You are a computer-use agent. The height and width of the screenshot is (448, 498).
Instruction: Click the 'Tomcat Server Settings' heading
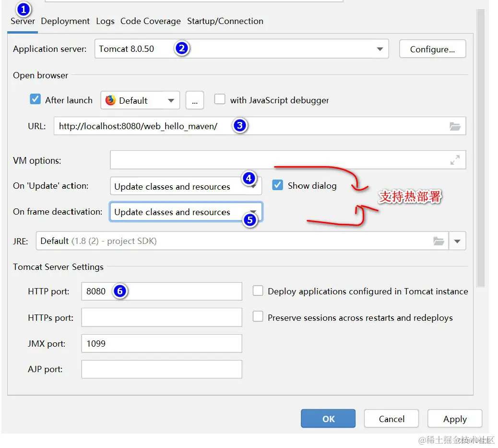(58, 267)
